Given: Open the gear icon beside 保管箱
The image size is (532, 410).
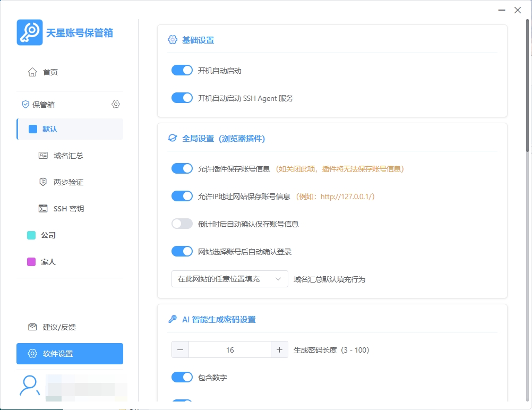Looking at the screenshot, I should click(x=116, y=105).
